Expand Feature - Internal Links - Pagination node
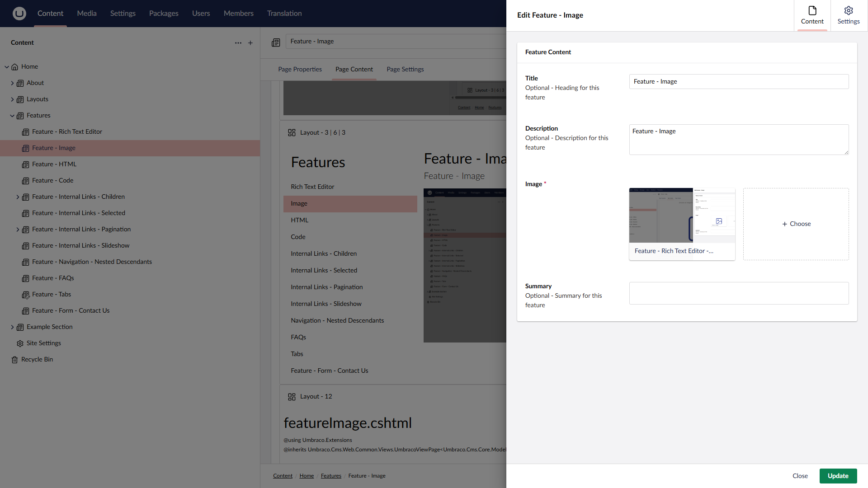The width and height of the screenshot is (868, 488). (18, 230)
